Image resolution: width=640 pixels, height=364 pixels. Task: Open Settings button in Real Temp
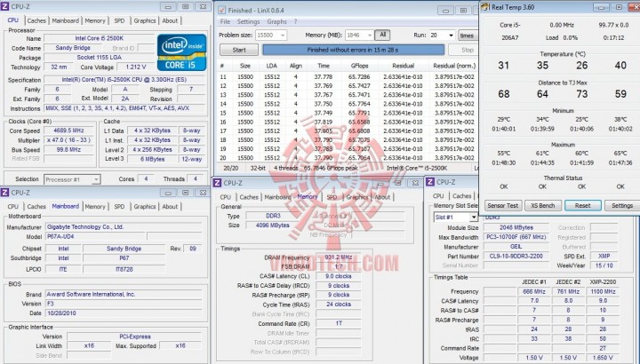point(622,205)
